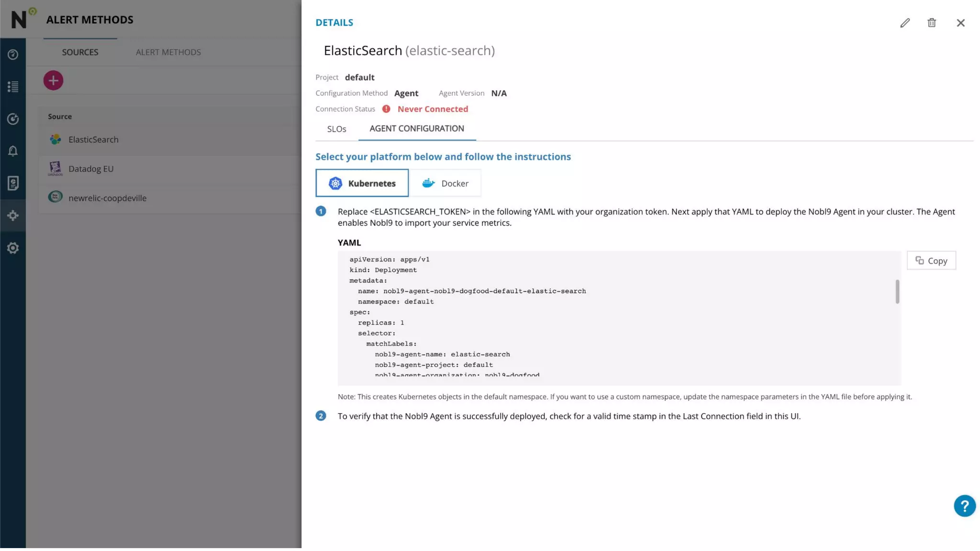
Task: Select the newrelic-coopdeville source
Action: coord(107,198)
